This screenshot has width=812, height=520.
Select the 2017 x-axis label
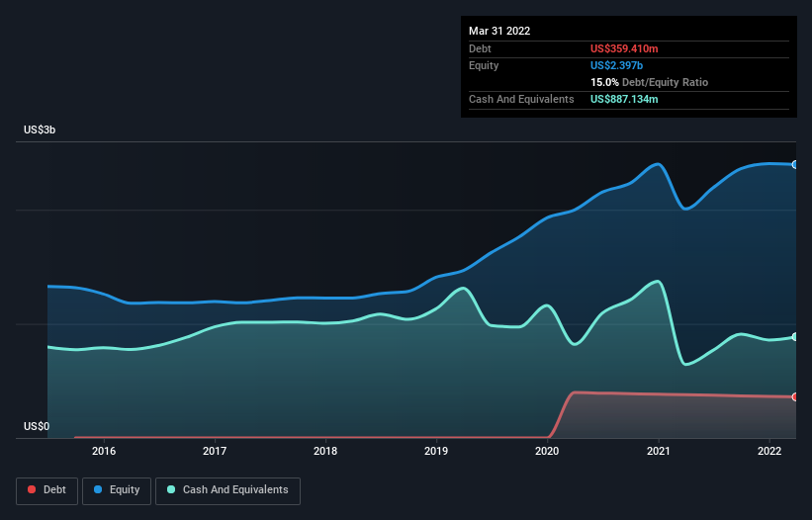215,451
